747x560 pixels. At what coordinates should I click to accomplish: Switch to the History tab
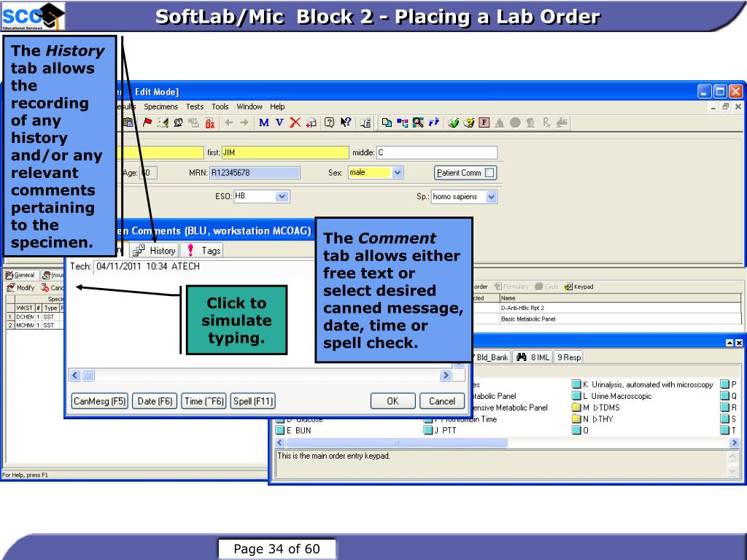[155, 251]
